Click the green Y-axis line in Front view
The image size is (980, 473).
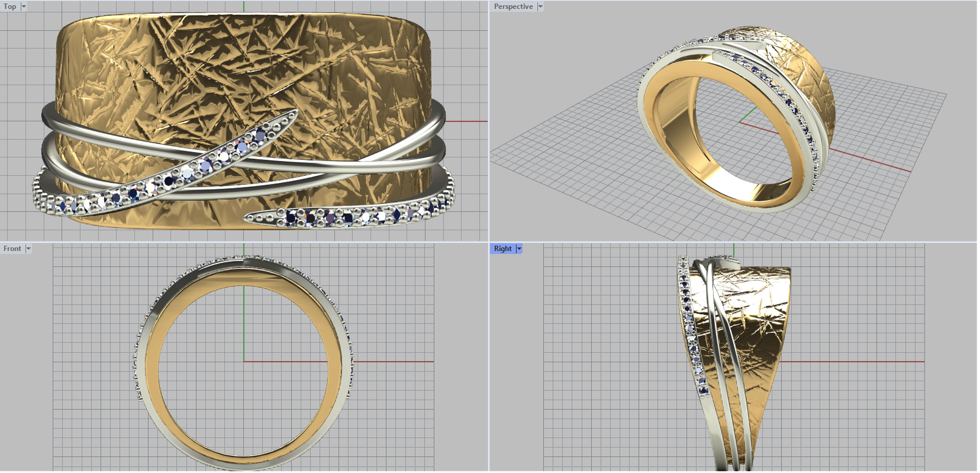point(244,325)
